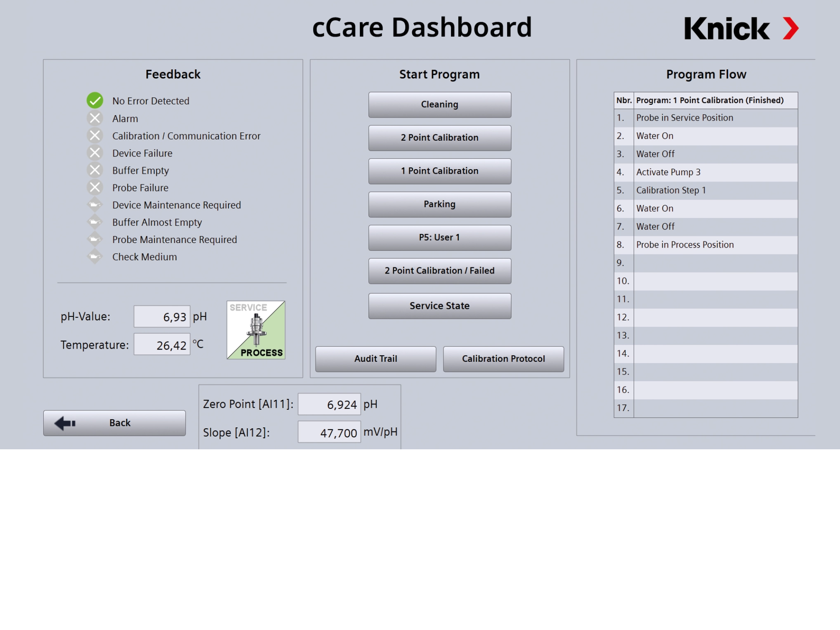Run the Parking program
Image resolution: width=840 pixels, height=630 pixels.
coord(439,204)
